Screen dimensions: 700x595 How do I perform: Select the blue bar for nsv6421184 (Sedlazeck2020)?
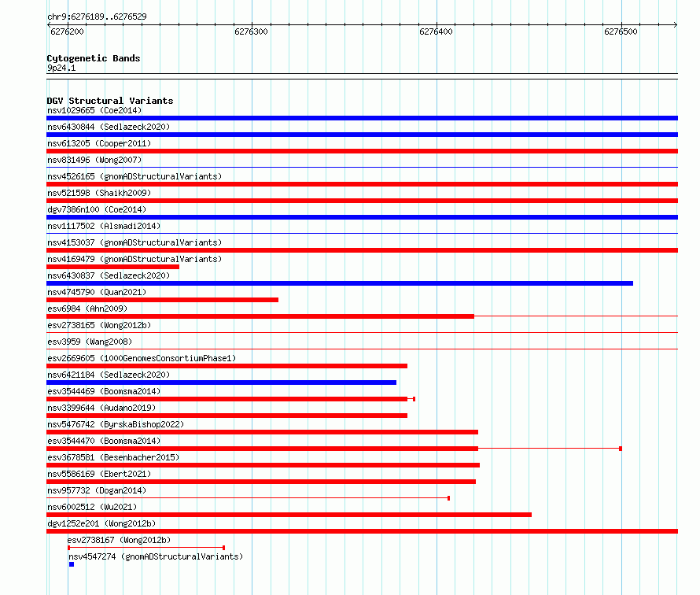[x=222, y=382]
